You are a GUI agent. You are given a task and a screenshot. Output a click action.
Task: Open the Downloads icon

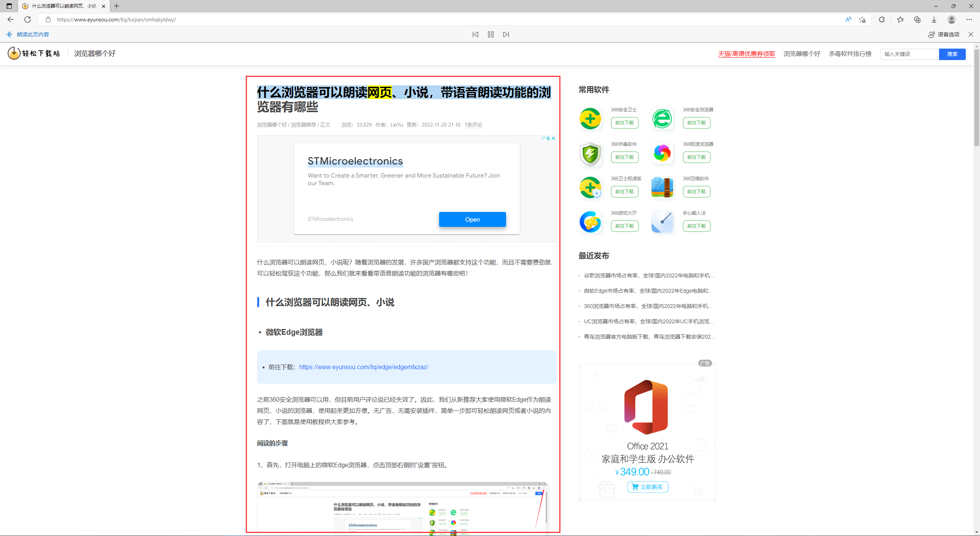(x=934, y=20)
